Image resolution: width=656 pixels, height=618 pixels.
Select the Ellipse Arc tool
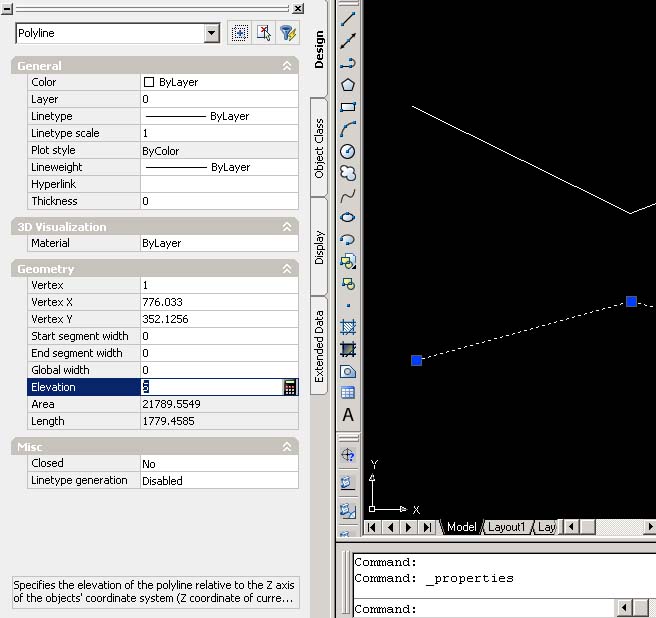[348, 239]
